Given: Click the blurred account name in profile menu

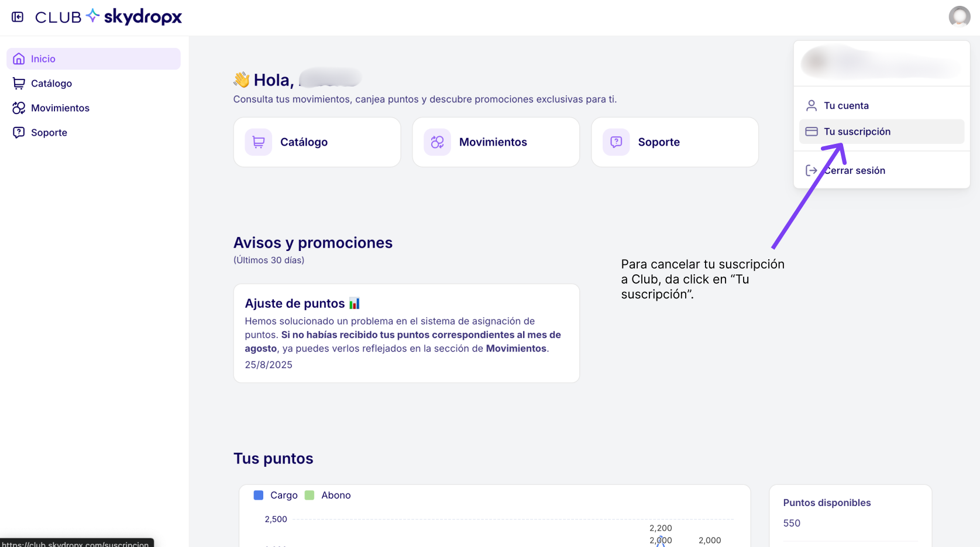Looking at the screenshot, I should tap(881, 63).
